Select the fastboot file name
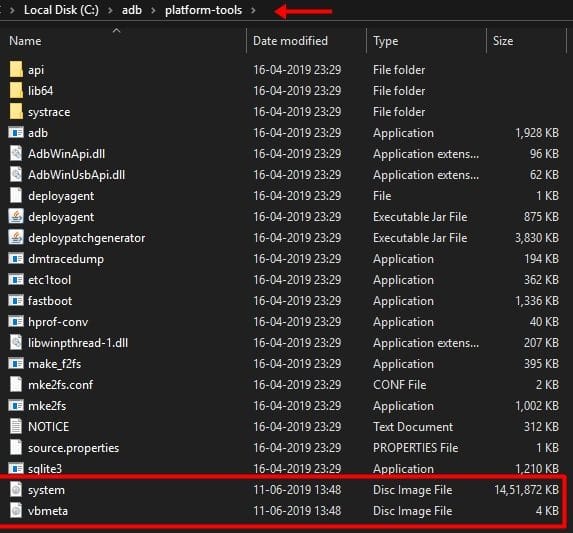Screen dimensions: 573x533 pyautogui.click(x=50, y=300)
